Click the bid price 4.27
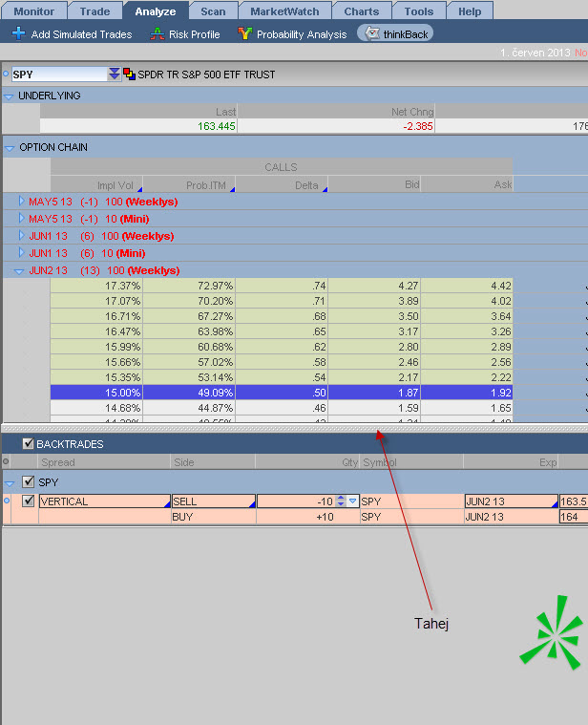The width and height of the screenshot is (588, 725). [x=409, y=286]
